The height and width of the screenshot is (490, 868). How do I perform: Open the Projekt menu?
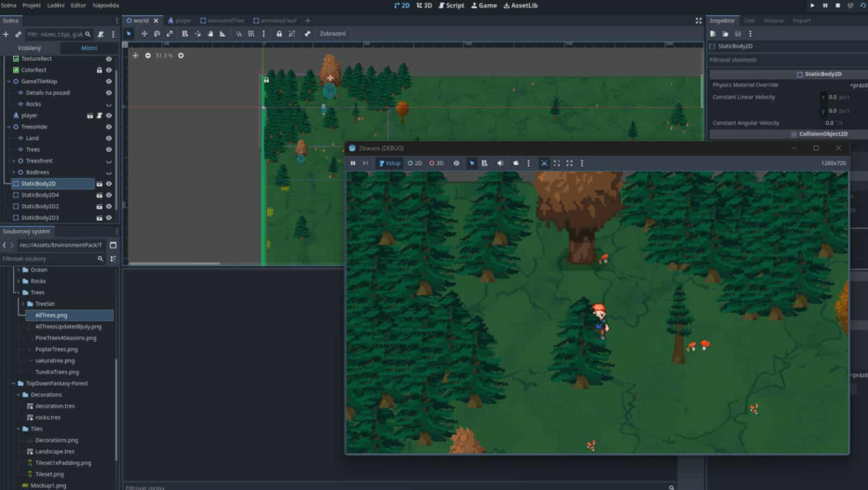tap(31, 5)
